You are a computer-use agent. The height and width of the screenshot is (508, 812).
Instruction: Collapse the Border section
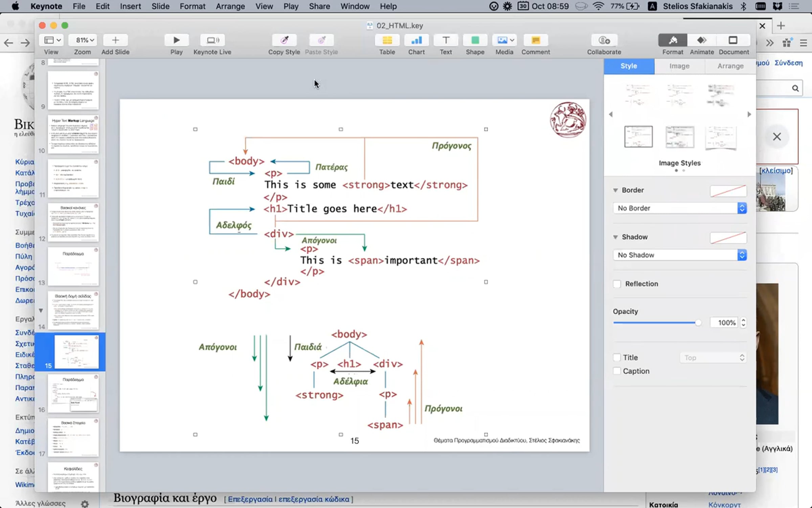click(615, 190)
